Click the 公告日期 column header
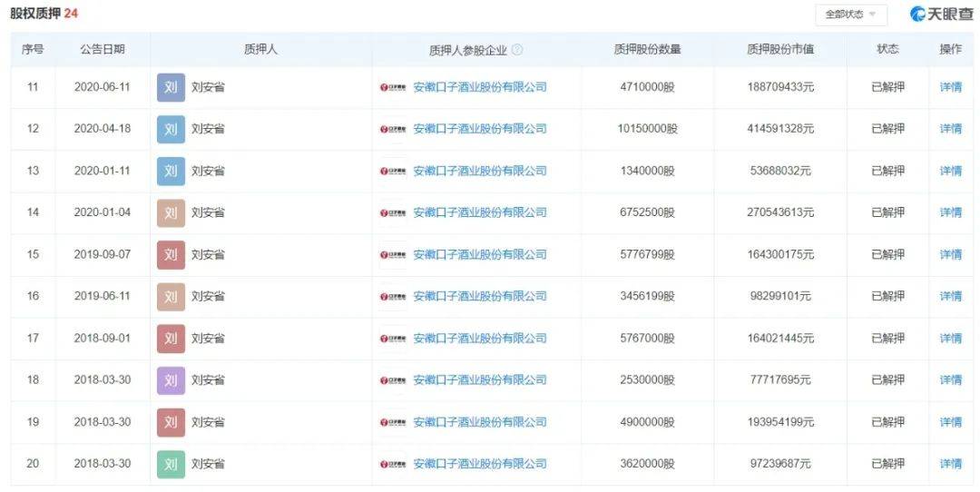 103,50
